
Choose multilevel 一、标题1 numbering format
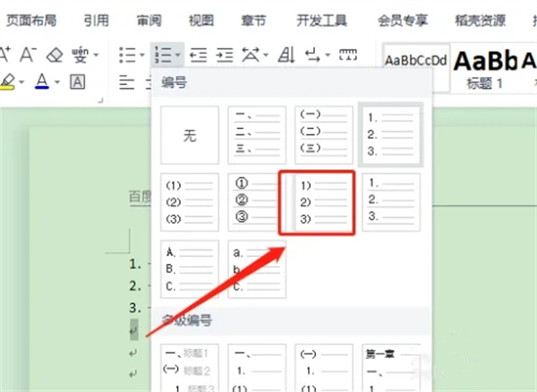point(190,368)
